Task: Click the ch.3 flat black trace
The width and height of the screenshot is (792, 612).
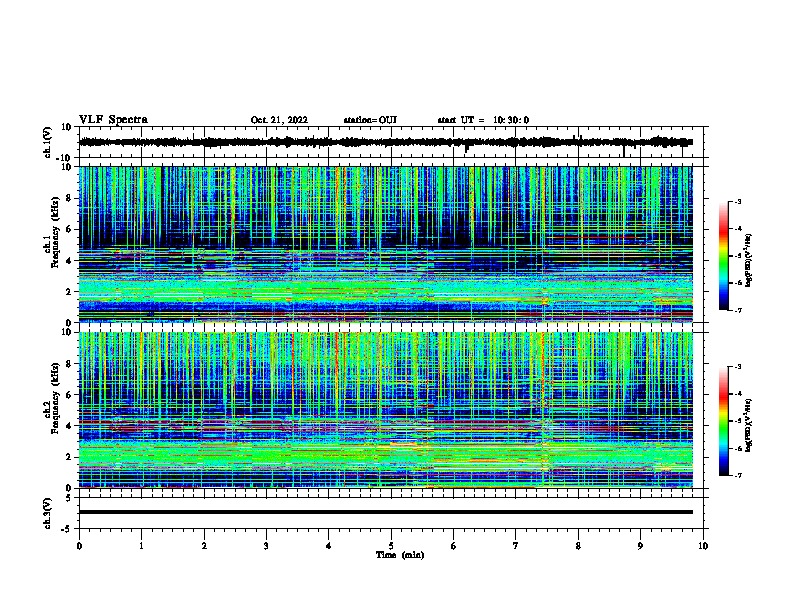Action: [x=386, y=512]
